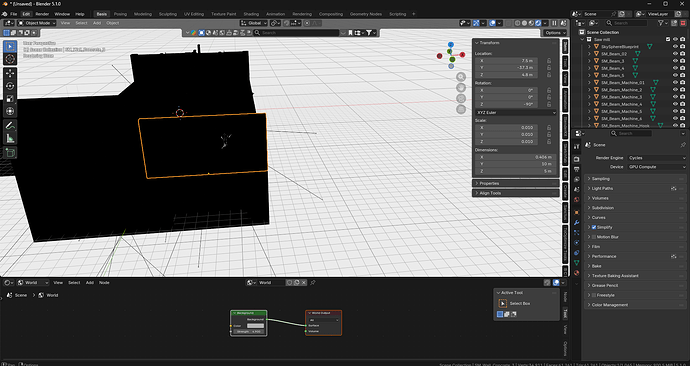This screenshot has width=690, height=366.
Task: Select the Select Box tool in viewport toolbar
Action: point(10,46)
